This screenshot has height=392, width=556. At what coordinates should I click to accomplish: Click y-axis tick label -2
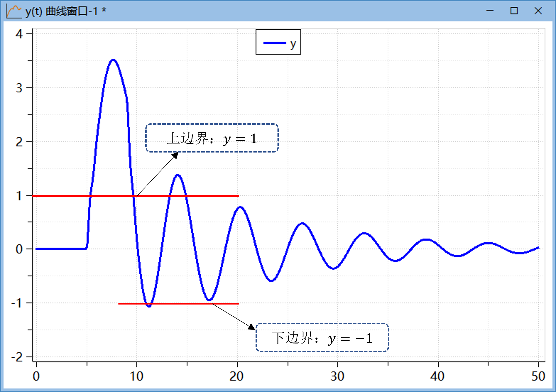pyautogui.click(x=17, y=357)
